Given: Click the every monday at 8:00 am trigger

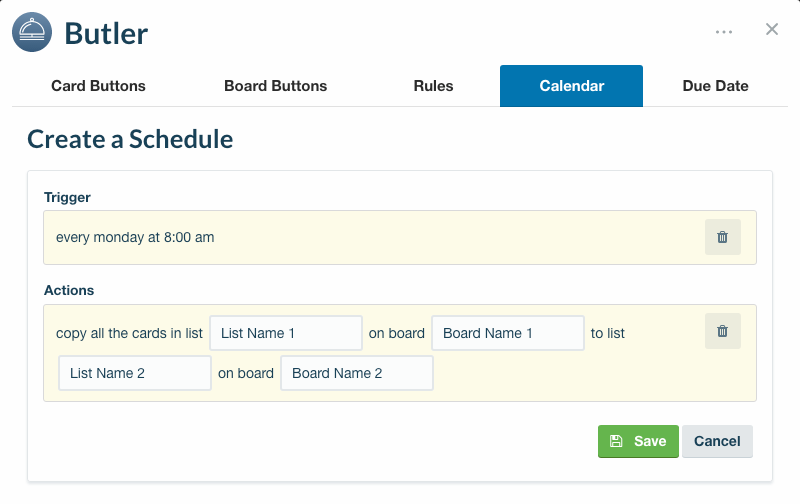Looking at the screenshot, I should point(135,237).
